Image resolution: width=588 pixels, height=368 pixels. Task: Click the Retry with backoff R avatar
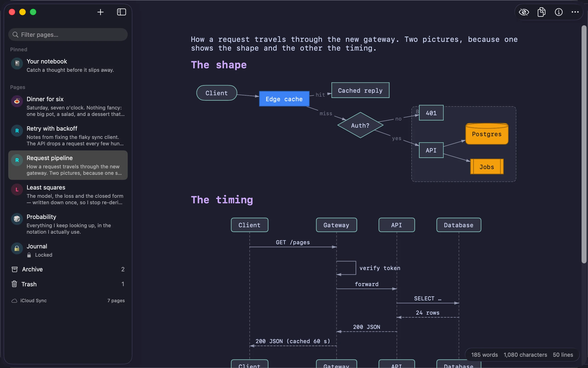click(17, 131)
